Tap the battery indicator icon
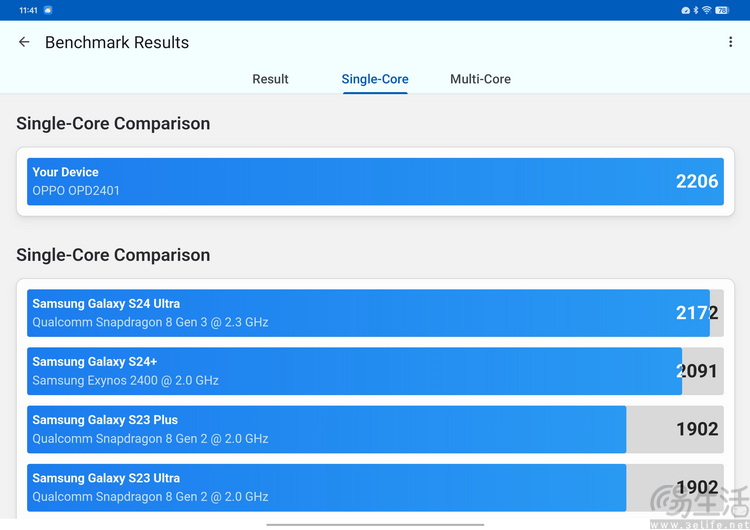This screenshot has width=750, height=530. point(722,10)
